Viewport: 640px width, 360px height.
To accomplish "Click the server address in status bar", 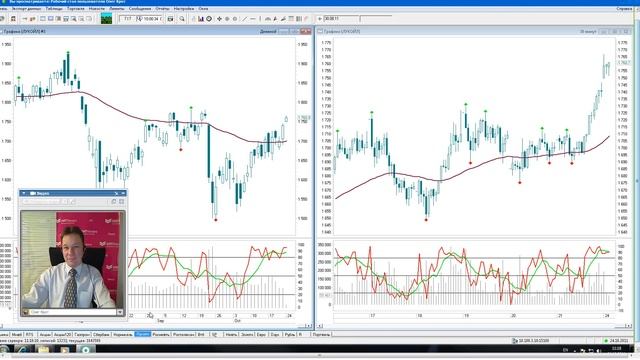I will [x=533, y=340].
